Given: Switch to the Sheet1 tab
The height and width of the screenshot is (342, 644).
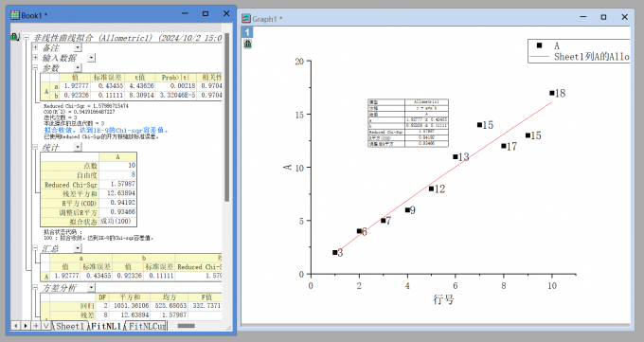Looking at the screenshot, I should click(71, 326).
